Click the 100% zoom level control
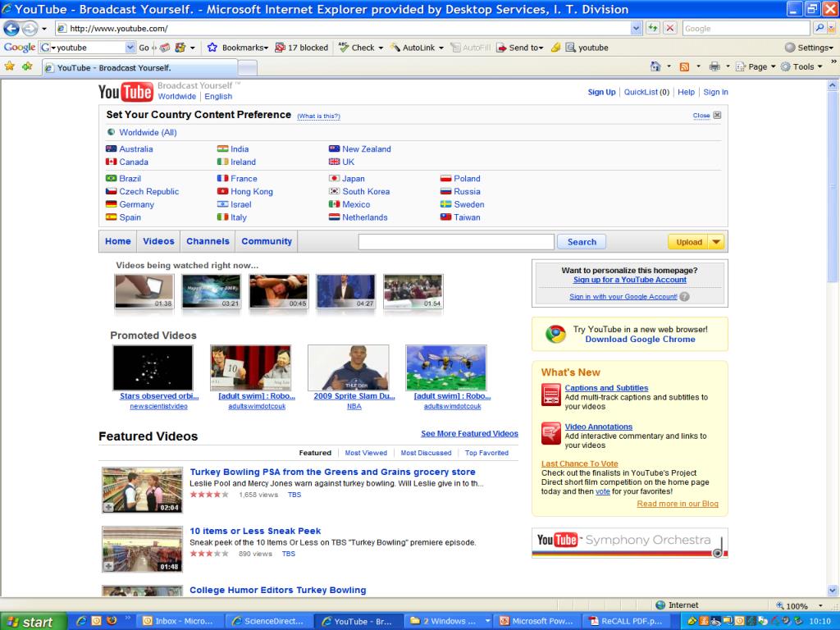The width and height of the screenshot is (840, 630). (796, 606)
